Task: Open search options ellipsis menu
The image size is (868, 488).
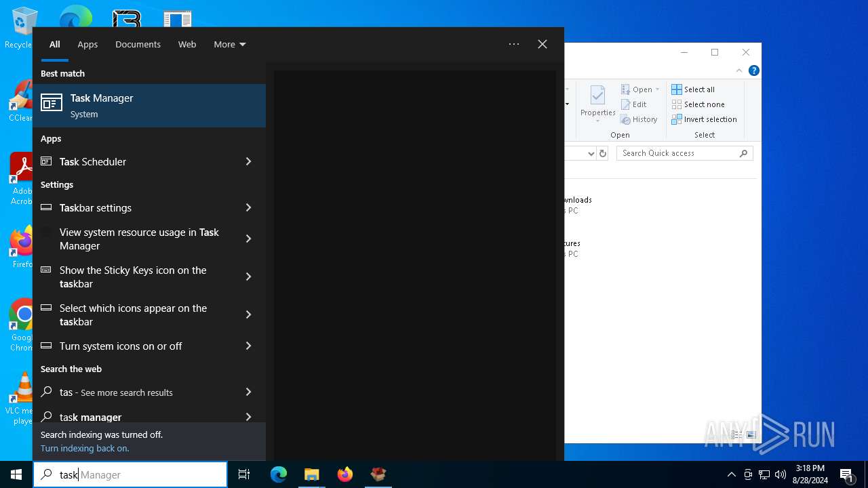Action: [514, 44]
